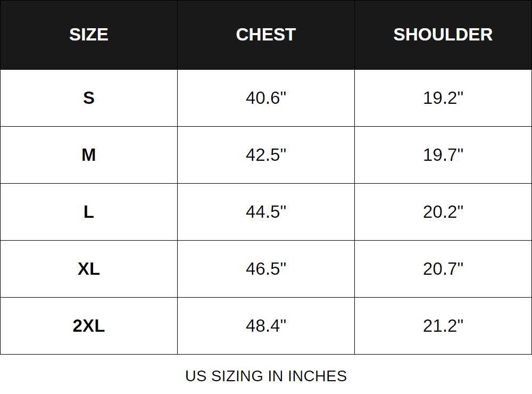Select the M size cell

click(x=89, y=155)
